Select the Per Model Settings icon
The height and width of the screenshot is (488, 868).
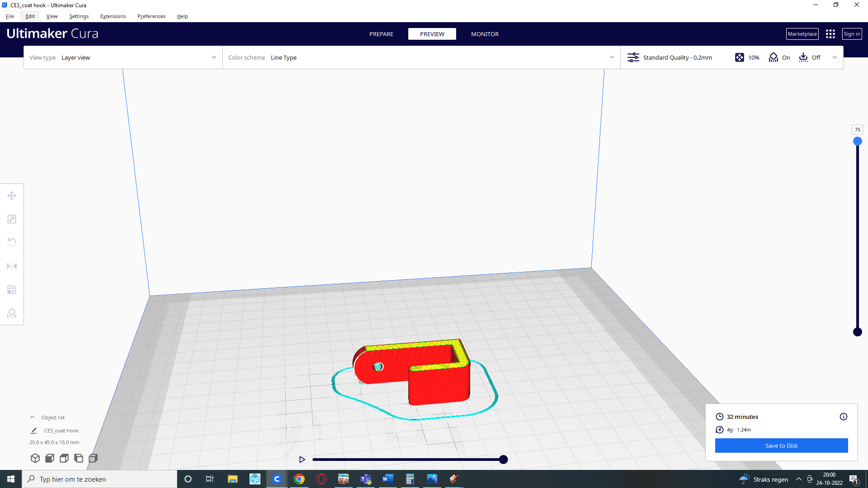(x=12, y=289)
